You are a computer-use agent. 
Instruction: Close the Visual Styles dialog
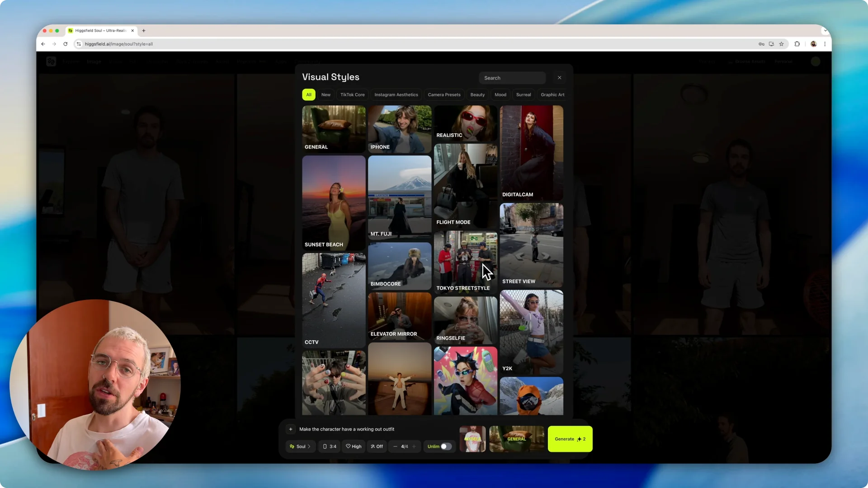pyautogui.click(x=559, y=78)
